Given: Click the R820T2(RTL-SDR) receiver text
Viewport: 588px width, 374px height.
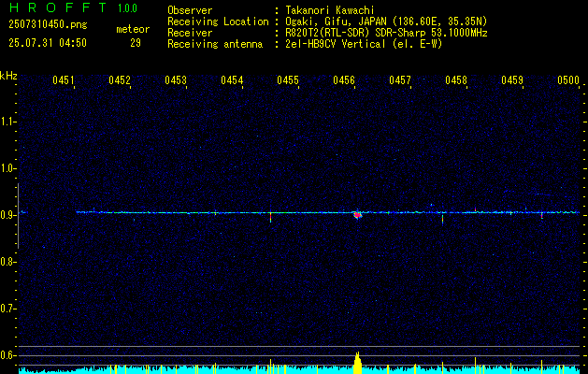Looking at the screenshot, I should coord(386,33).
